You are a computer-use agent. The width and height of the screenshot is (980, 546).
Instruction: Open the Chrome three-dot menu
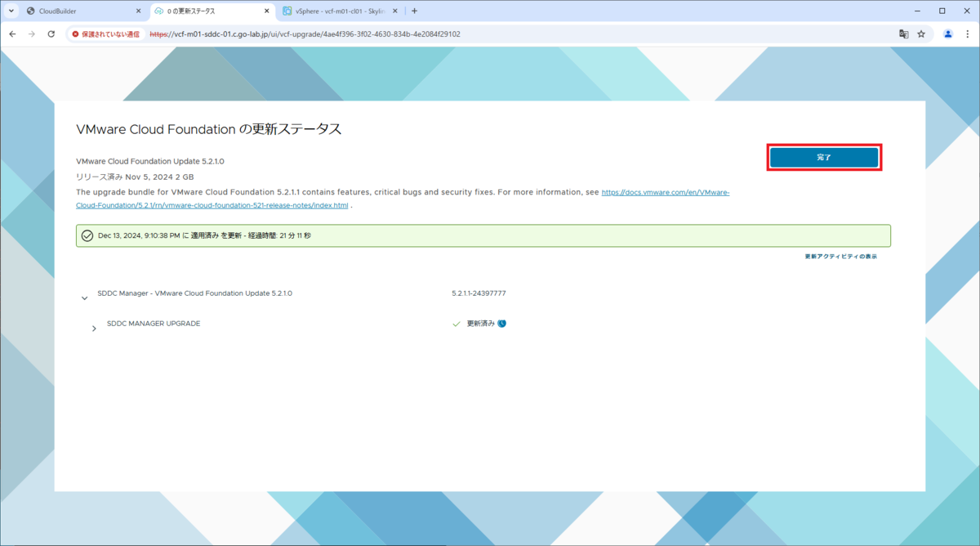pos(968,34)
